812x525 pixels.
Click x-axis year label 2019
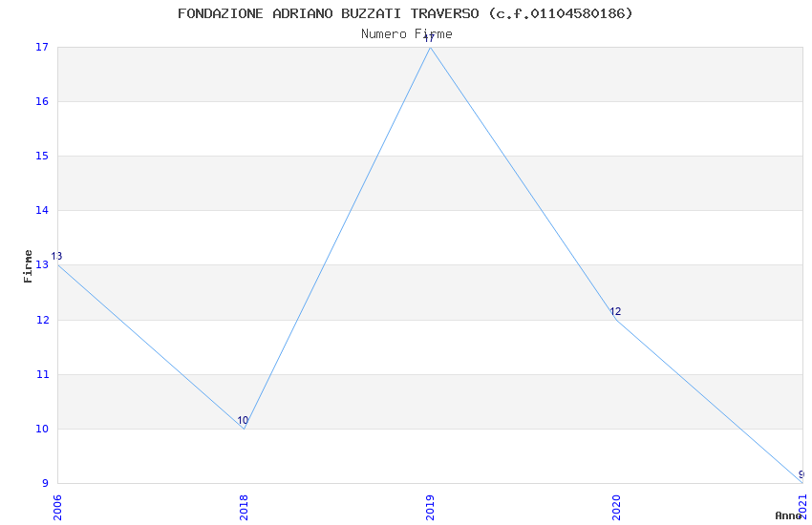(x=430, y=508)
